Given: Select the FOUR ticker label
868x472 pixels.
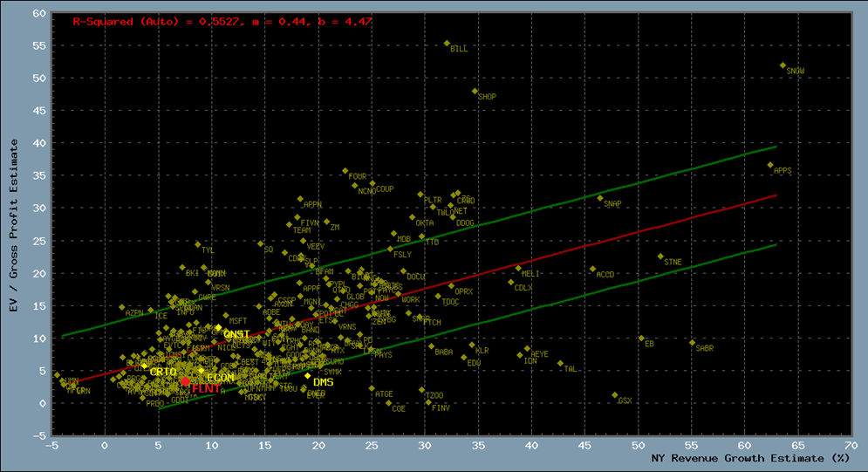Looking at the screenshot, I should [x=358, y=176].
